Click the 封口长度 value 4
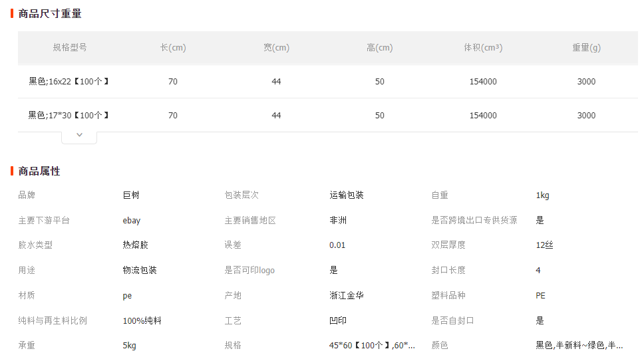644x353 pixels. coord(538,271)
